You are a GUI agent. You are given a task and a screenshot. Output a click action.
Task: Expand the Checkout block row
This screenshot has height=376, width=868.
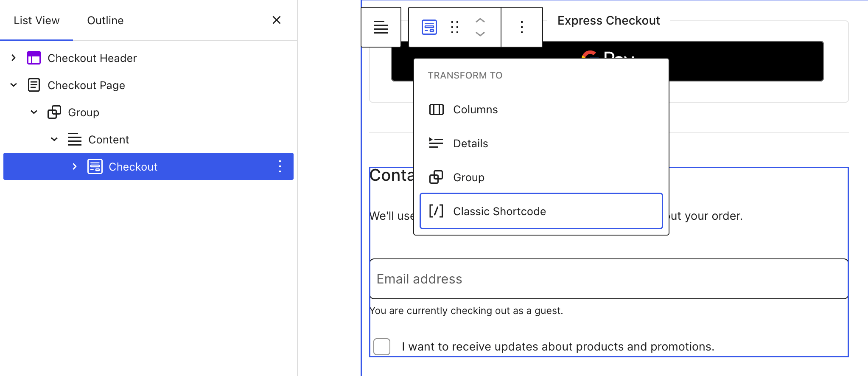(x=75, y=166)
